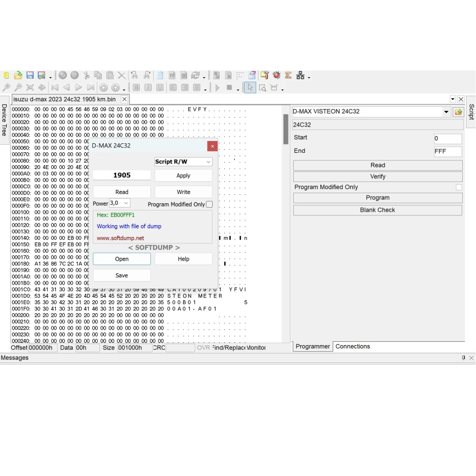
Task: Click the www.softdump.net link
Action: pyautogui.click(x=120, y=238)
